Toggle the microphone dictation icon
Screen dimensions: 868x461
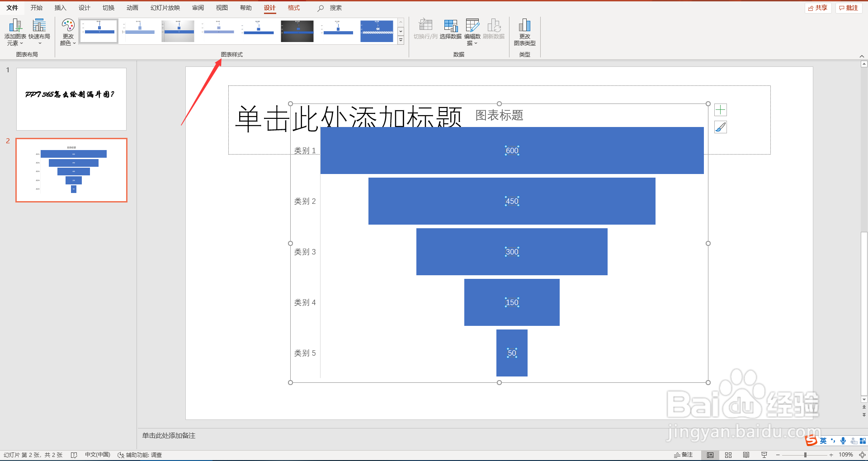pos(843,441)
